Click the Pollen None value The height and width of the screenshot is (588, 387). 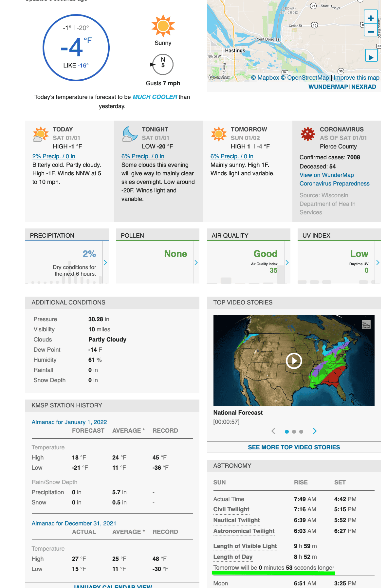176,254
